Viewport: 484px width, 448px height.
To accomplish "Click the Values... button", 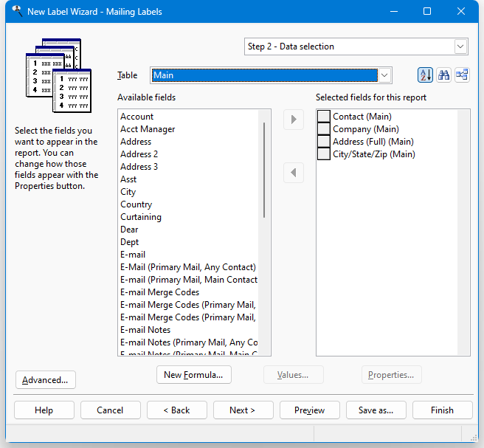I will coord(293,375).
